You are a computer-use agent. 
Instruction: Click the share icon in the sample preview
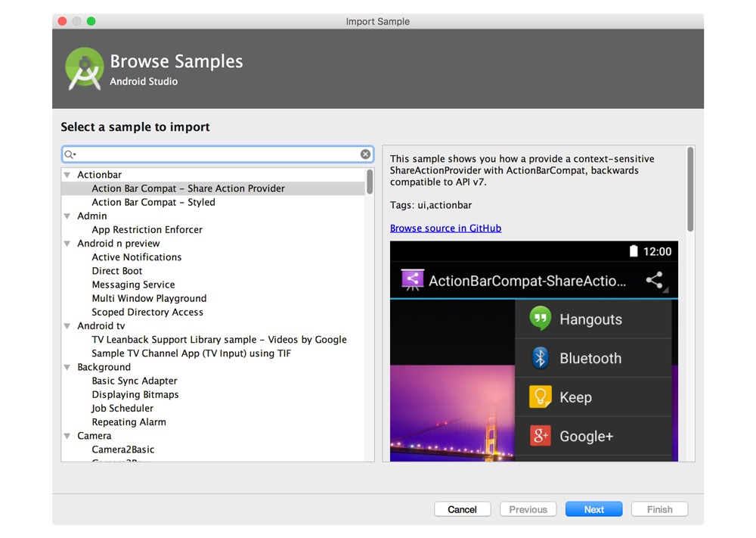[x=655, y=281]
